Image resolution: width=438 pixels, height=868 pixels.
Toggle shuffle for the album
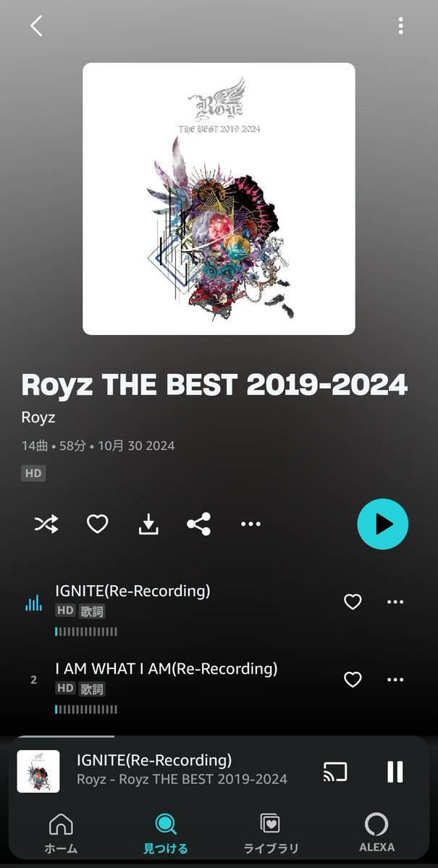(46, 524)
